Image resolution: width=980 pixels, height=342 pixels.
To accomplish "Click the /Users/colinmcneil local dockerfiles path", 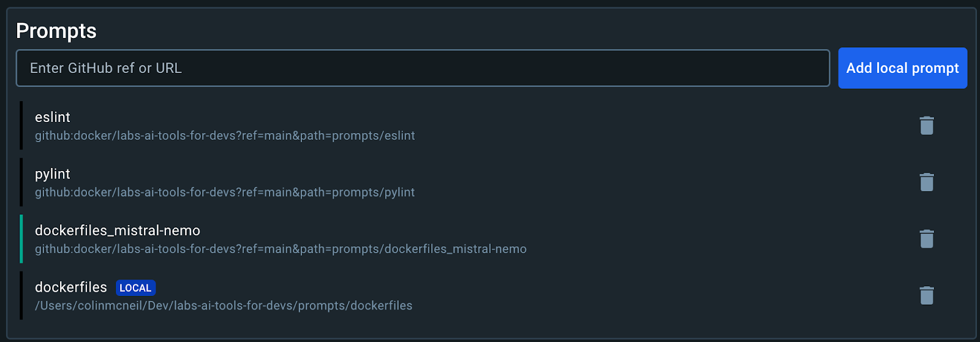I will pos(224,305).
